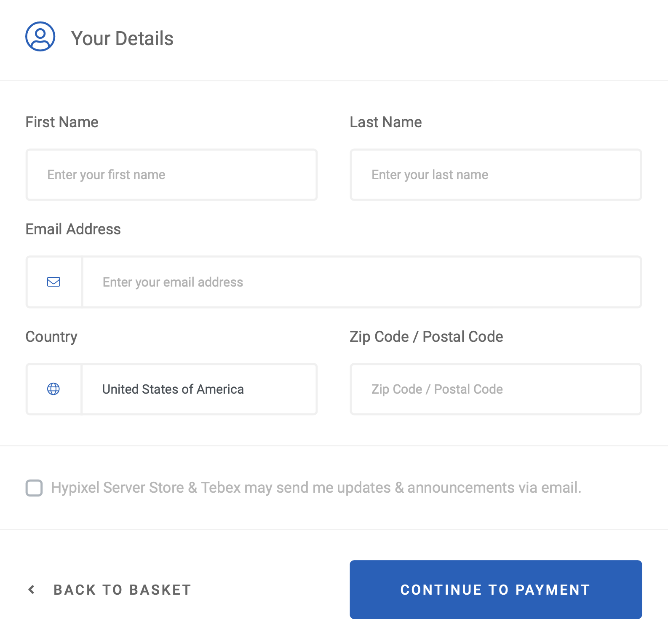668x644 pixels.
Task: Click the user profile icon beside Your Details
Action: (x=40, y=37)
